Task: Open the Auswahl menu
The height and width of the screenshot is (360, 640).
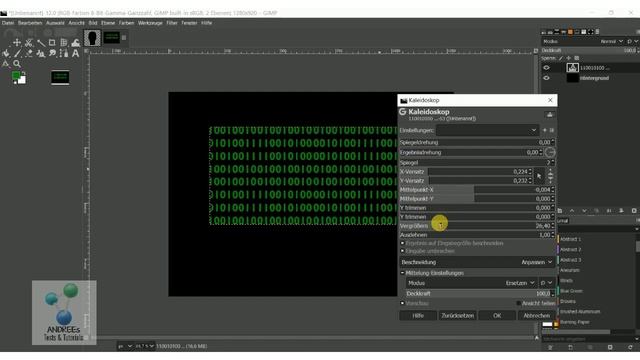Action: point(55,23)
